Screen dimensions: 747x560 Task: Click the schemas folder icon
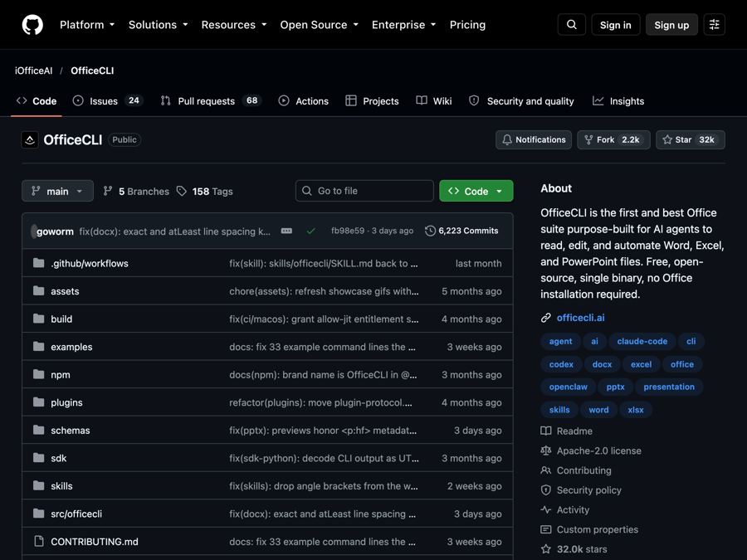coord(38,430)
